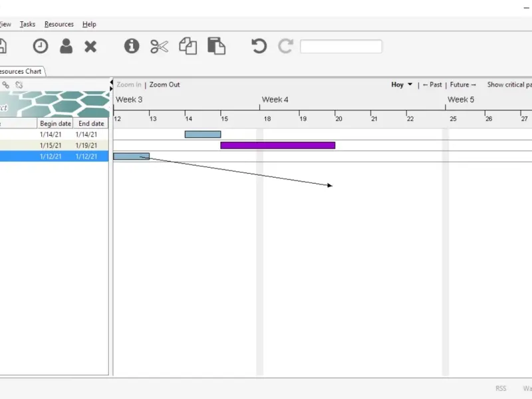Click the Save icon in toolbar

pyautogui.click(x=3, y=46)
